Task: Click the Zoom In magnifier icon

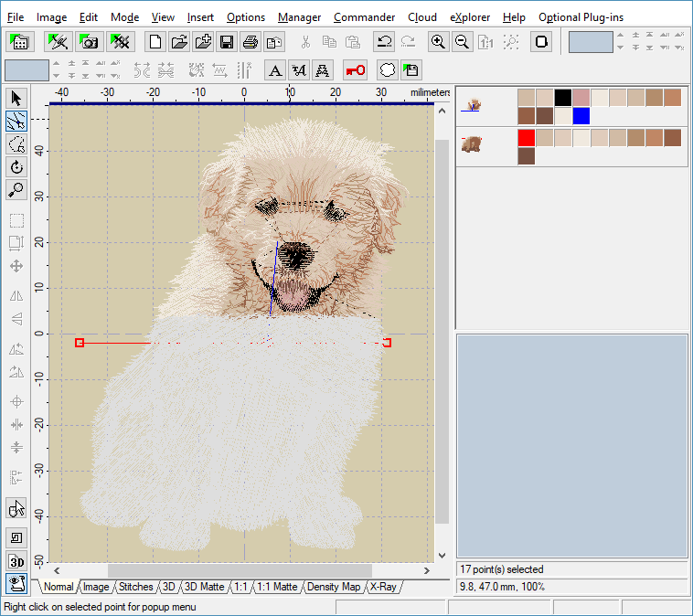Action: coord(439,42)
